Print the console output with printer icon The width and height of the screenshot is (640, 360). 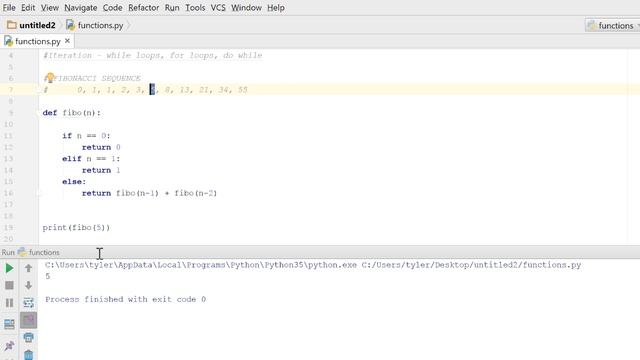(28, 338)
